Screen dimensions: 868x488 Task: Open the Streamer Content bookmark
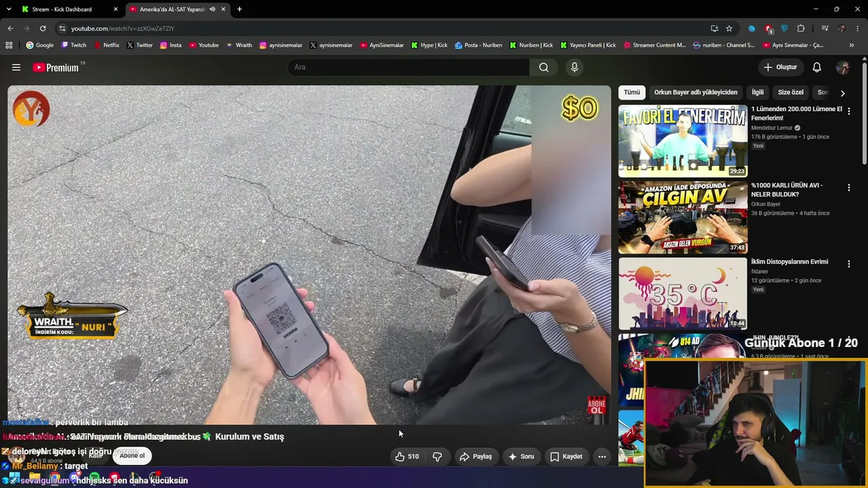coord(654,45)
